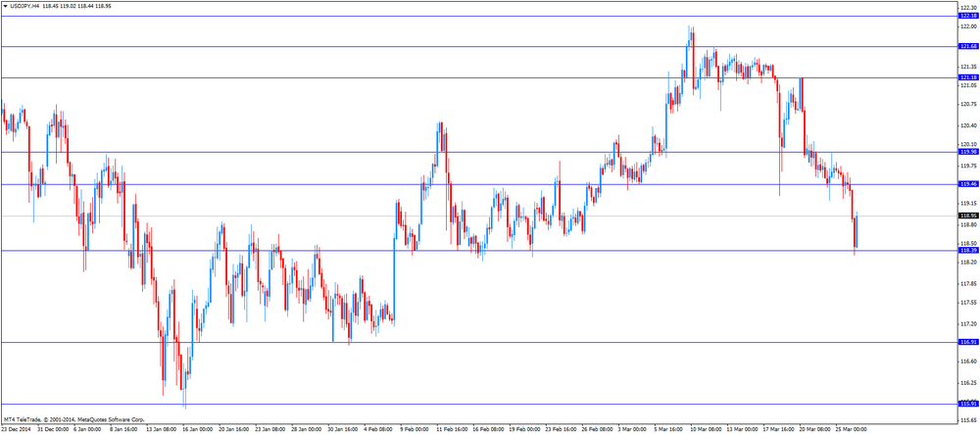This screenshot has height=434, width=980.
Task: Click the 23 Jan 08:00 time label
Action: pos(270,430)
